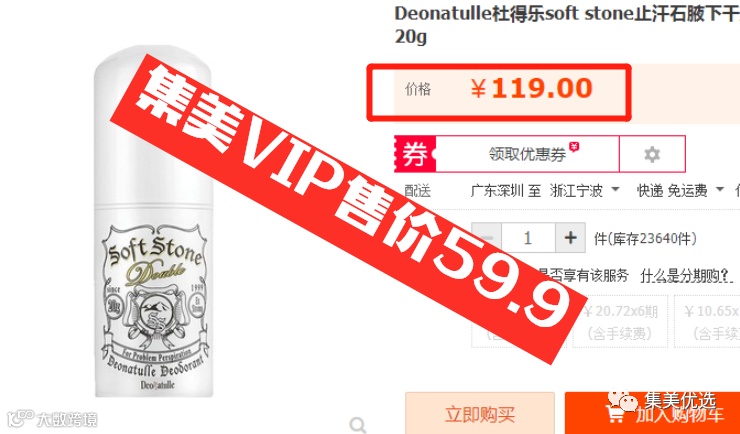This screenshot has height=434, width=740.
Task: Click the ¥119.00 price display
Action: (531, 88)
